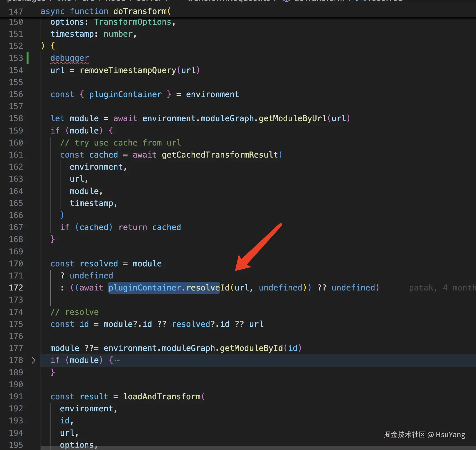Click the getModuleByUrl method call

coord(293,118)
